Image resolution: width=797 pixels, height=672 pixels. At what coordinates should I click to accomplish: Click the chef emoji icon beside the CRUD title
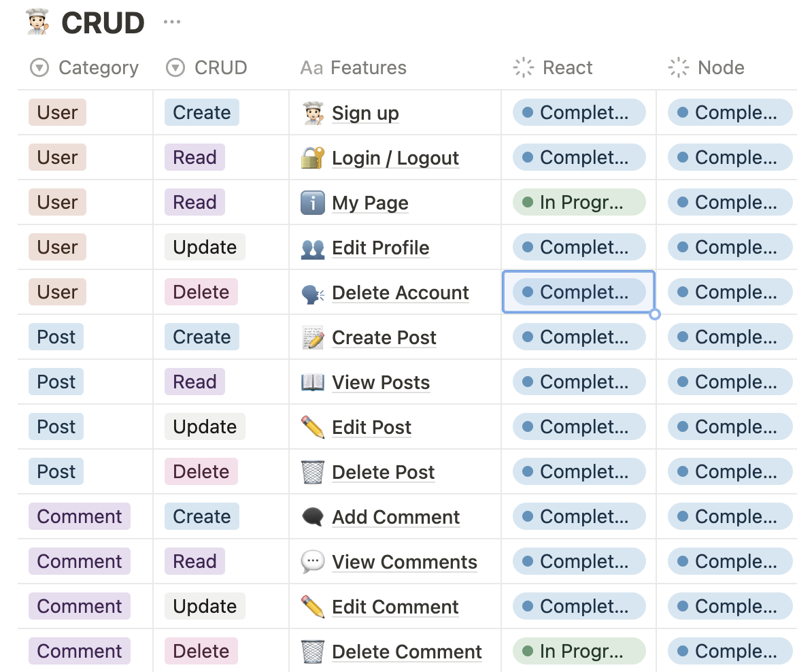click(37, 22)
